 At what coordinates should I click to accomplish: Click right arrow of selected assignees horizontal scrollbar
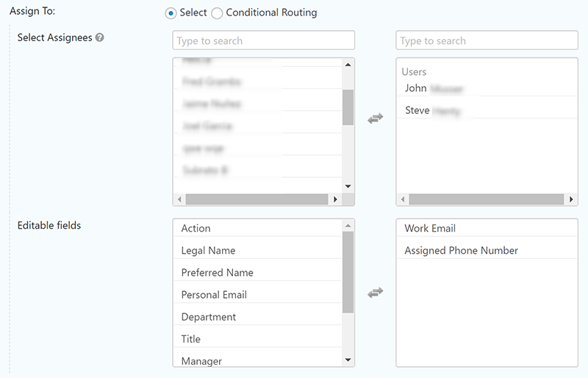[x=571, y=199]
